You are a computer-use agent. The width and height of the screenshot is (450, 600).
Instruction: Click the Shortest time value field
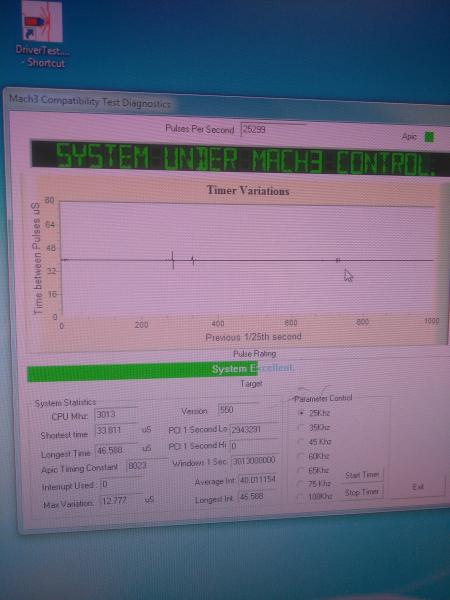point(117,431)
